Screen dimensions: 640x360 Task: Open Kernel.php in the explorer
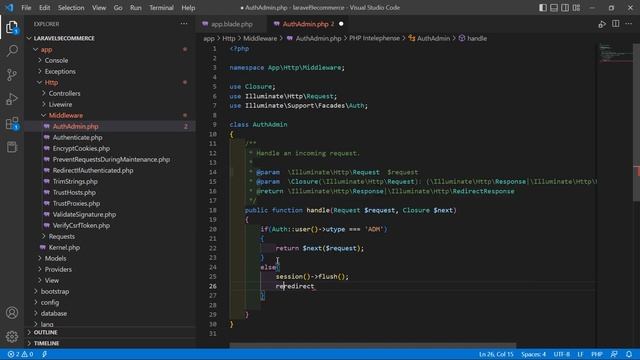coord(64,247)
